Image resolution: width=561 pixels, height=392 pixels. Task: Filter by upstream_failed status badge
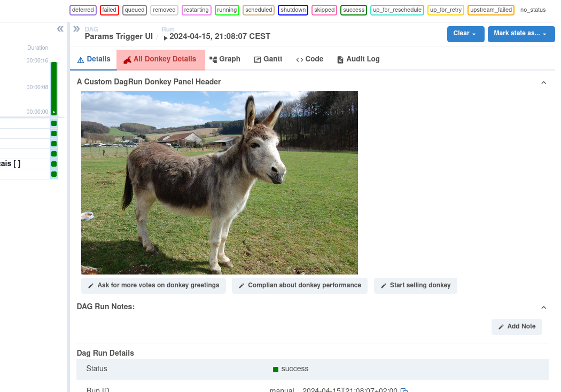pos(491,10)
